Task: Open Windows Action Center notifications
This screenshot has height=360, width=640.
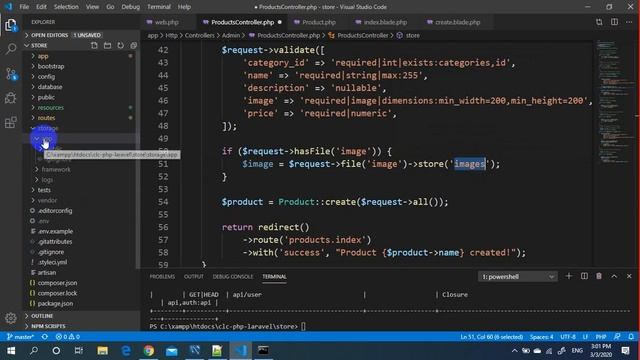Action: click(x=625, y=351)
